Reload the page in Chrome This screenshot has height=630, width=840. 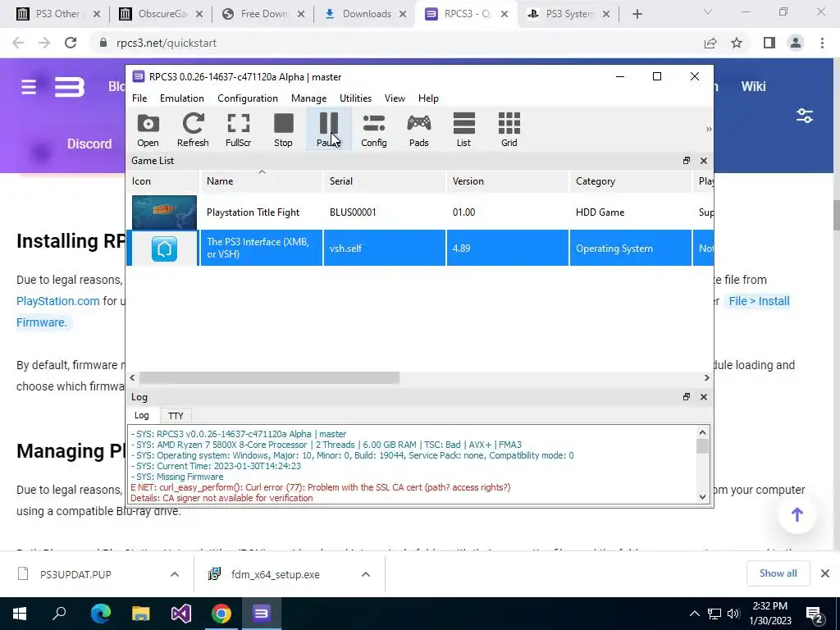pos(71,43)
